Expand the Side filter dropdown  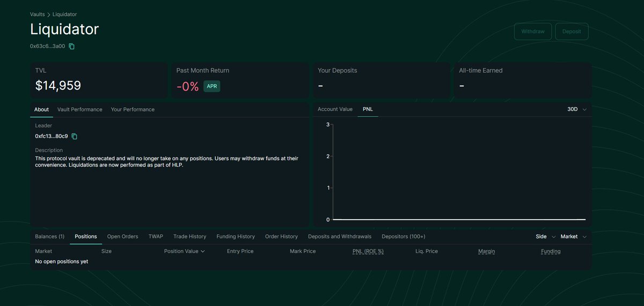545,236
